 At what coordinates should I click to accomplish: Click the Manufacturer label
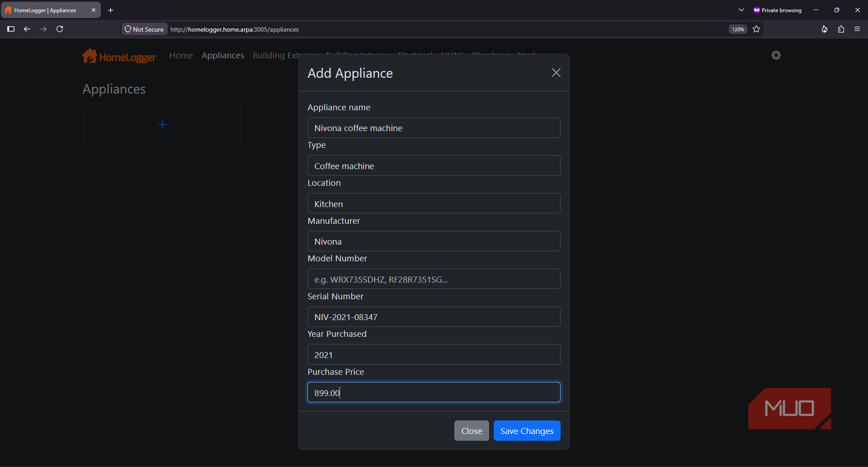(x=334, y=220)
